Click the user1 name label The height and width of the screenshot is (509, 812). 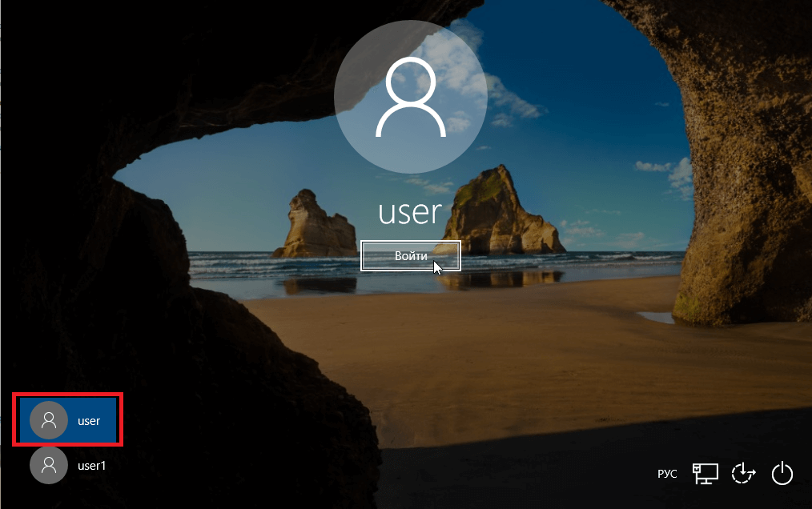[90, 465]
